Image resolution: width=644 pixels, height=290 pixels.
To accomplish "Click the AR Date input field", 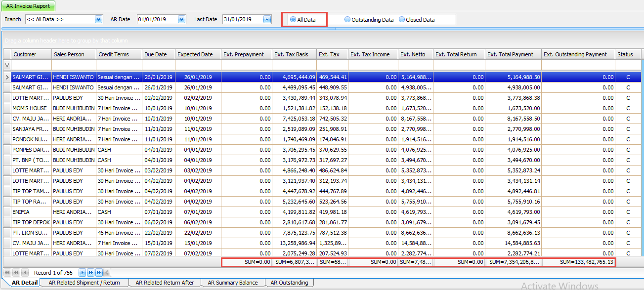I will point(157,19).
